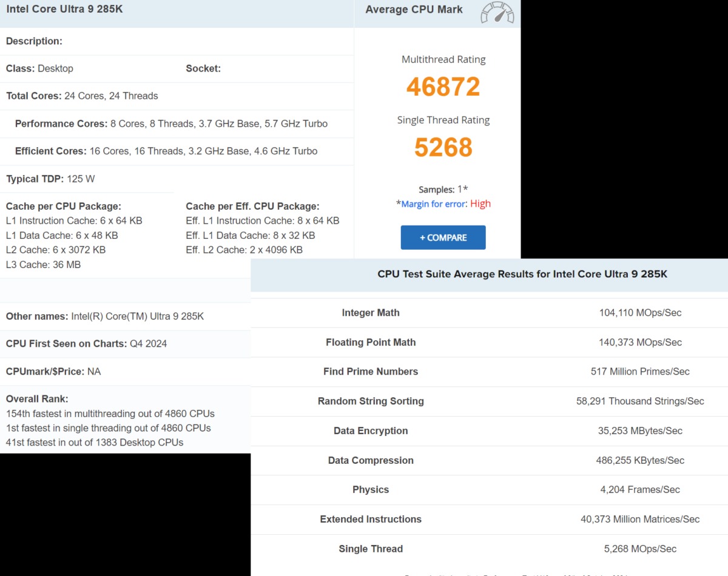Select the single thread rating 5268

443,147
